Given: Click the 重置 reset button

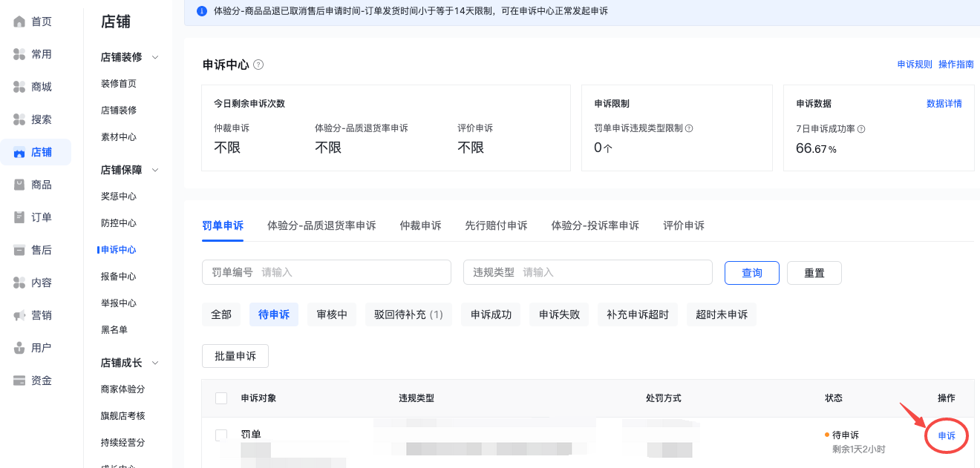Looking at the screenshot, I should click(x=814, y=273).
